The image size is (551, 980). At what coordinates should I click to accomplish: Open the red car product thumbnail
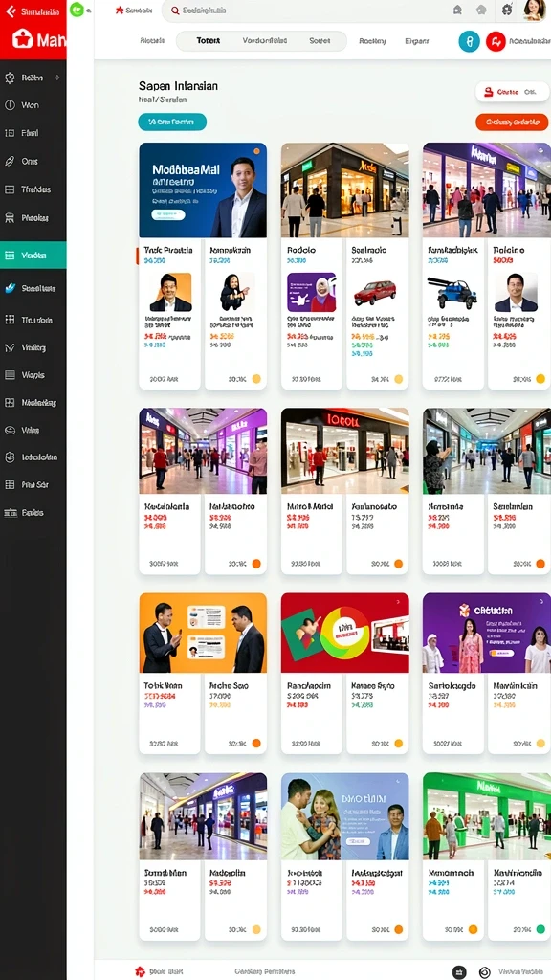(x=375, y=293)
